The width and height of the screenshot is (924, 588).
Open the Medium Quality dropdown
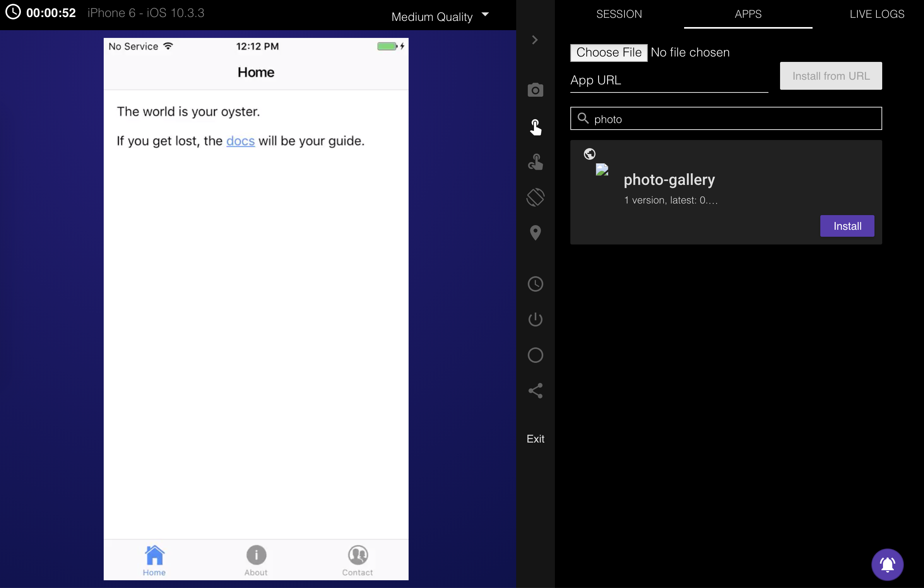coord(440,17)
